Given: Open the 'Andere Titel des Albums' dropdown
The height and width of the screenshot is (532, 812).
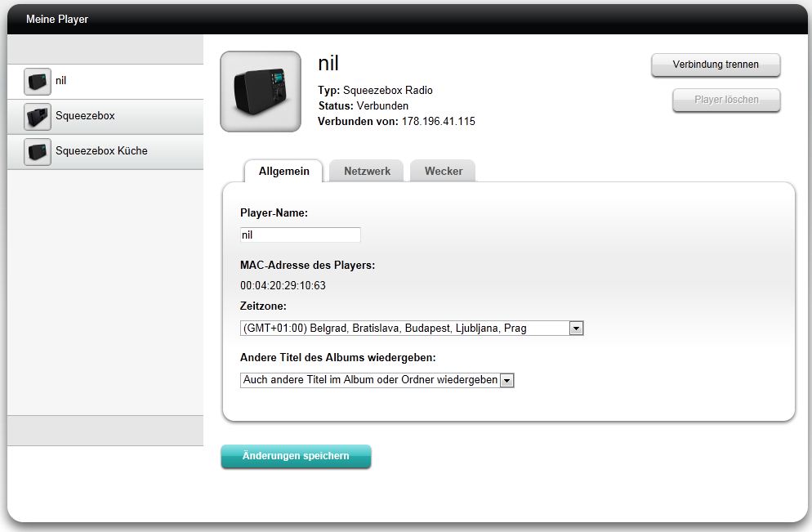Looking at the screenshot, I should click(x=369, y=380).
